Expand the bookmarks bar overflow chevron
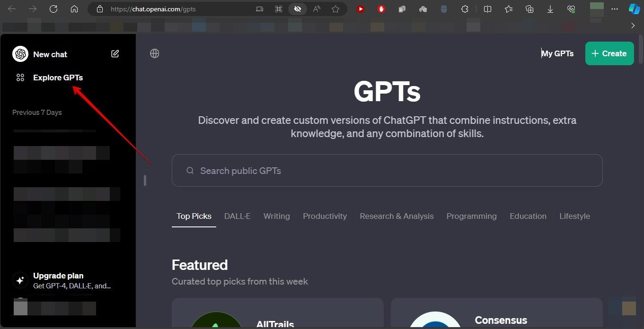 [x=633, y=26]
